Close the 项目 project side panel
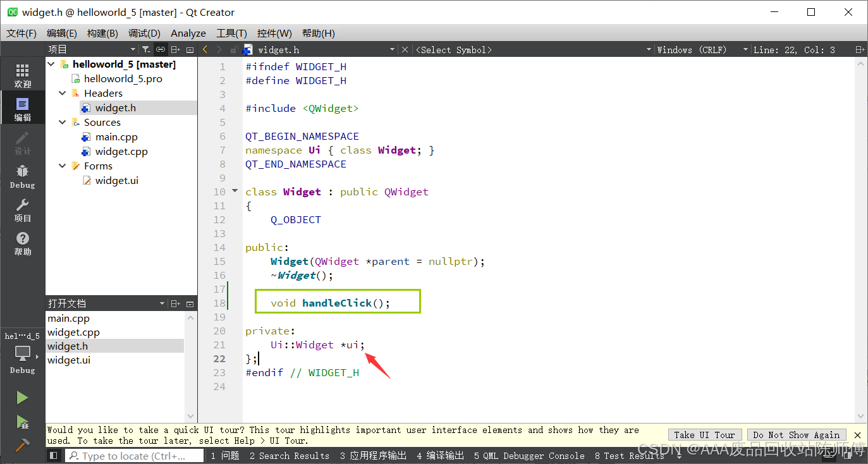Viewport: 868px width, 464px height. (x=190, y=49)
